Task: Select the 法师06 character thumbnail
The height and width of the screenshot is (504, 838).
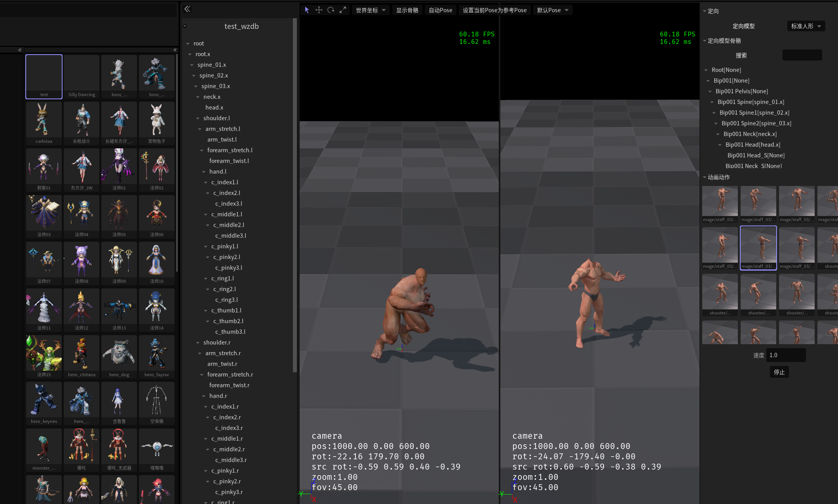Action: click(x=157, y=217)
